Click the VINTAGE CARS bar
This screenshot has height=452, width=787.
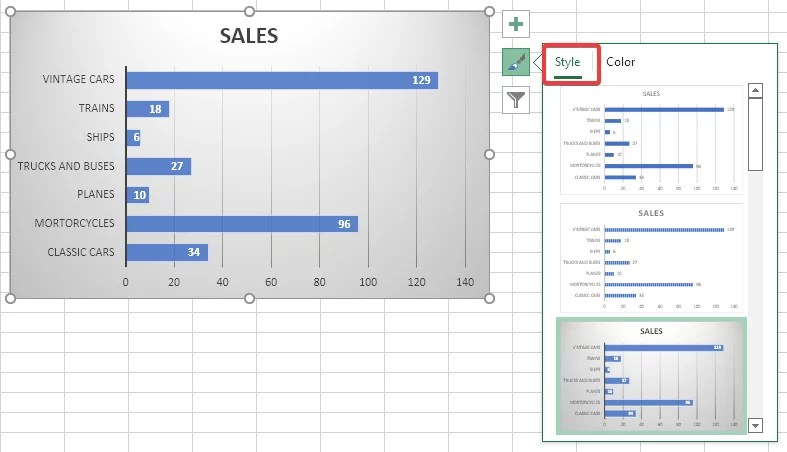282,80
